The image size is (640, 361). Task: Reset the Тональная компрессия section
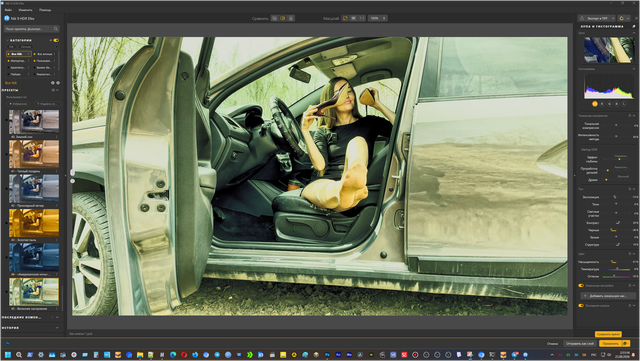click(x=630, y=116)
